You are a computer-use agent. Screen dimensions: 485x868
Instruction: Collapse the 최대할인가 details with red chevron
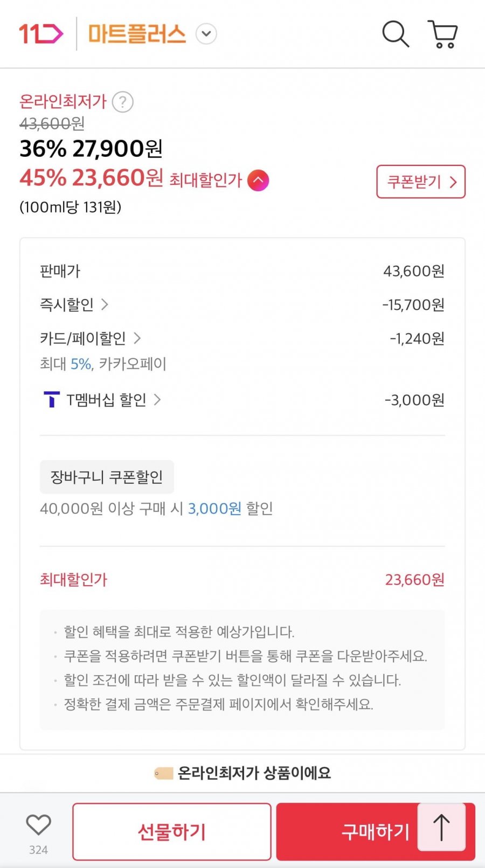[x=258, y=180]
